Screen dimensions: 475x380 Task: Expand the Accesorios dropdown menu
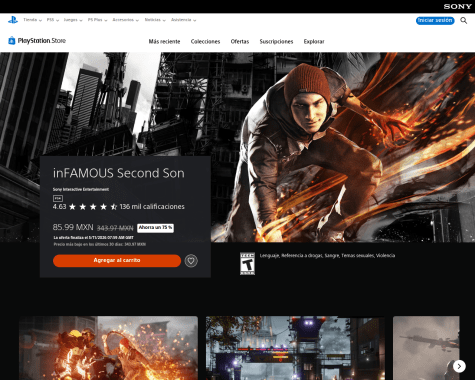coord(125,20)
